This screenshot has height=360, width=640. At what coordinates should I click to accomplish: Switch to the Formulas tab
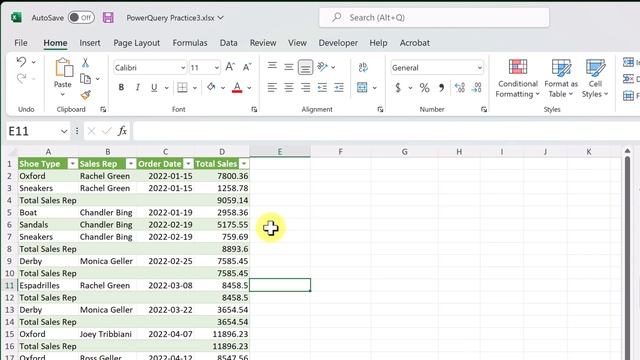(x=190, y=43)
